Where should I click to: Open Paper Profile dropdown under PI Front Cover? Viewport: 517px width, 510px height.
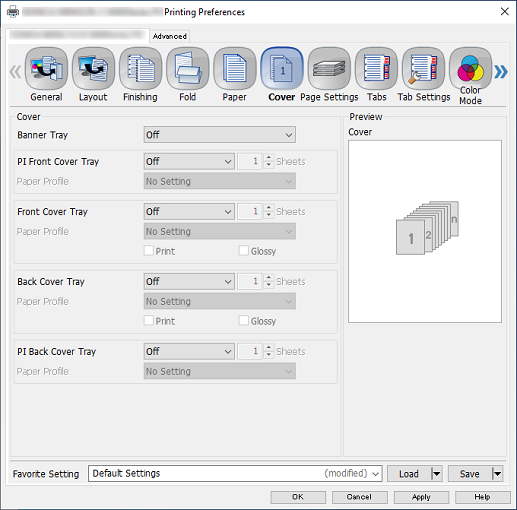point(220,181)
